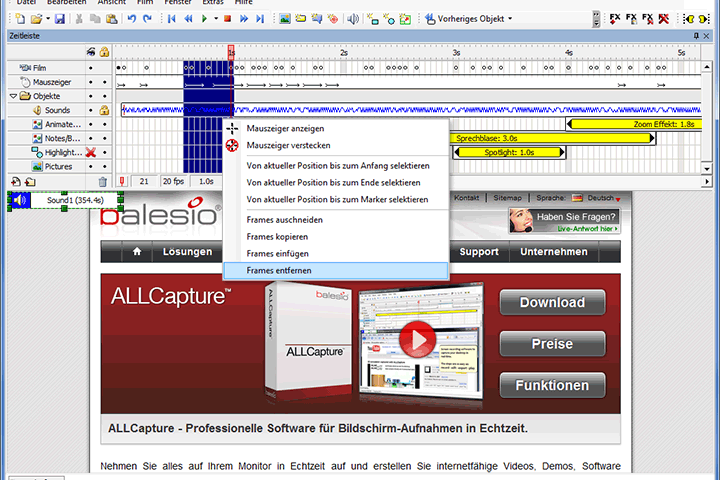Undo the last action
Image resolution: width=720 pixels, height=480 pixels.
pyautogui.click(x=132, y=19)
